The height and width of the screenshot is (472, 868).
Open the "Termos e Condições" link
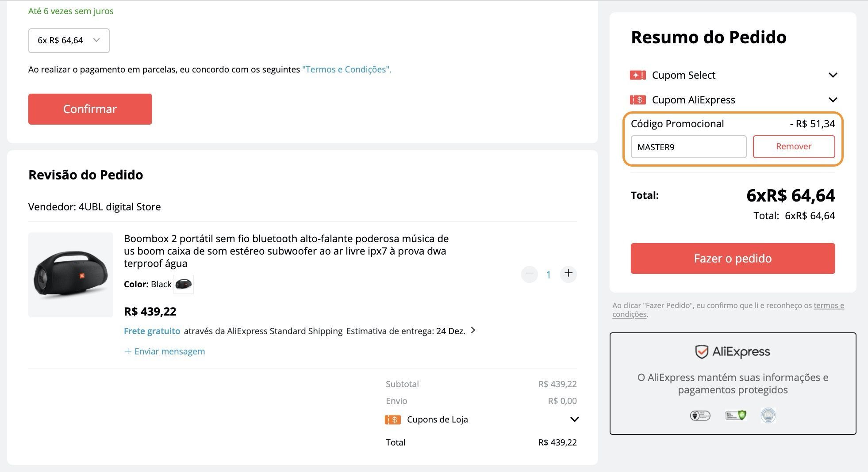pyautogui.click(x=346, y=69)
